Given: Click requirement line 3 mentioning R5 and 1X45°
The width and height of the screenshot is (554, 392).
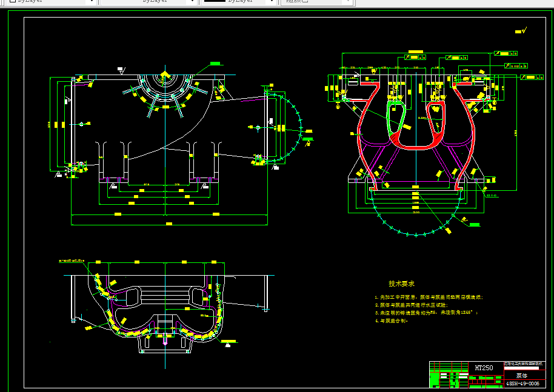Looking at the screenshot, I should click(427, 313).
